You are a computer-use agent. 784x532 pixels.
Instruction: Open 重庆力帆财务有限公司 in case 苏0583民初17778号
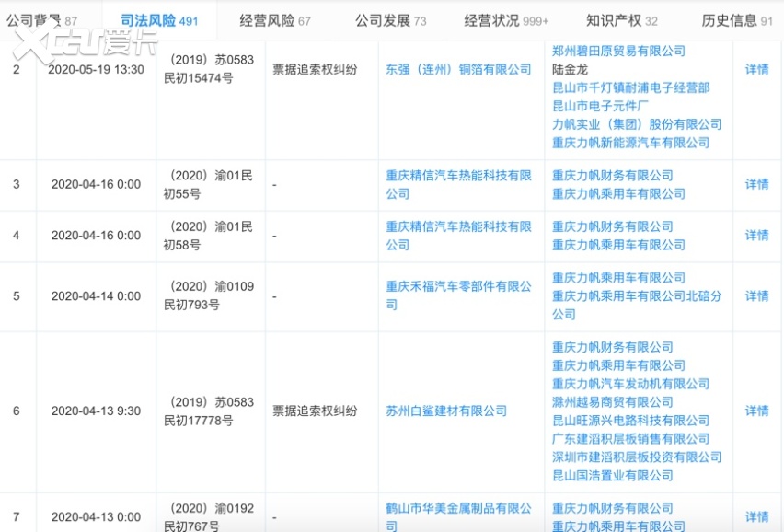[x=613, y=347]
